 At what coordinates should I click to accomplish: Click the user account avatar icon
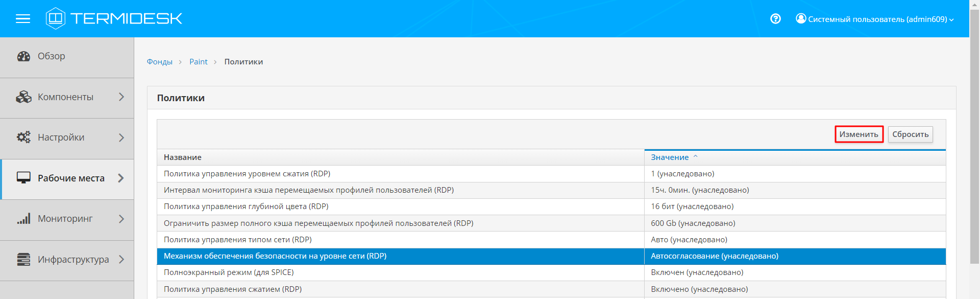(801, 19)
